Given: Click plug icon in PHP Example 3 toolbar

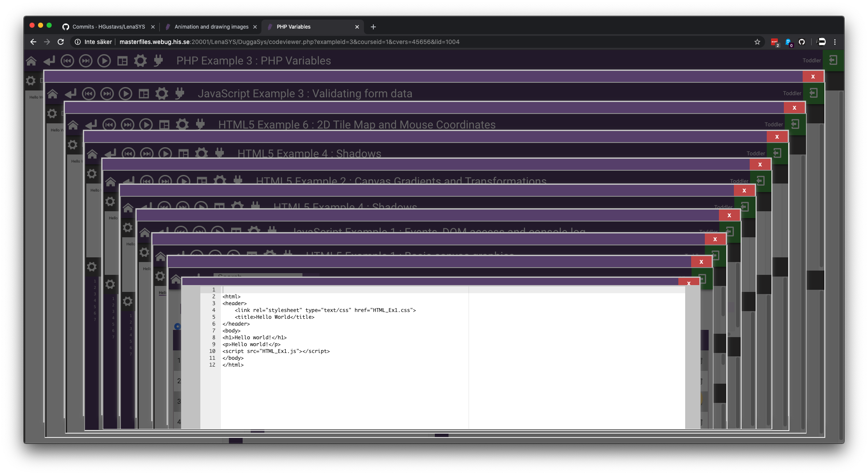Looking at the screenshot, I should tap(158, 61).
